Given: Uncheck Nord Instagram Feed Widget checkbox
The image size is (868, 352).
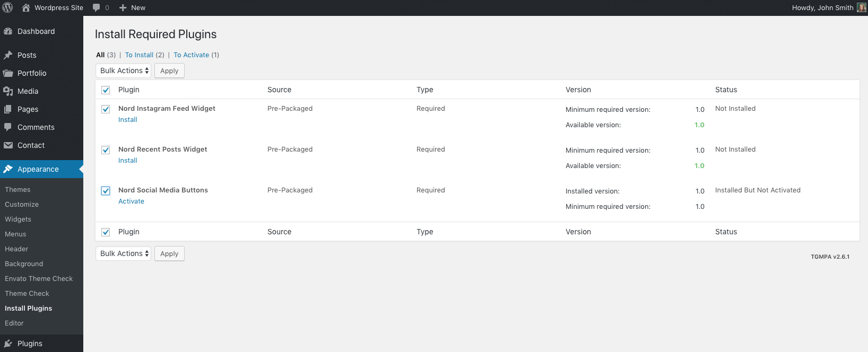Looking at the screenshot, I should 106,109.
